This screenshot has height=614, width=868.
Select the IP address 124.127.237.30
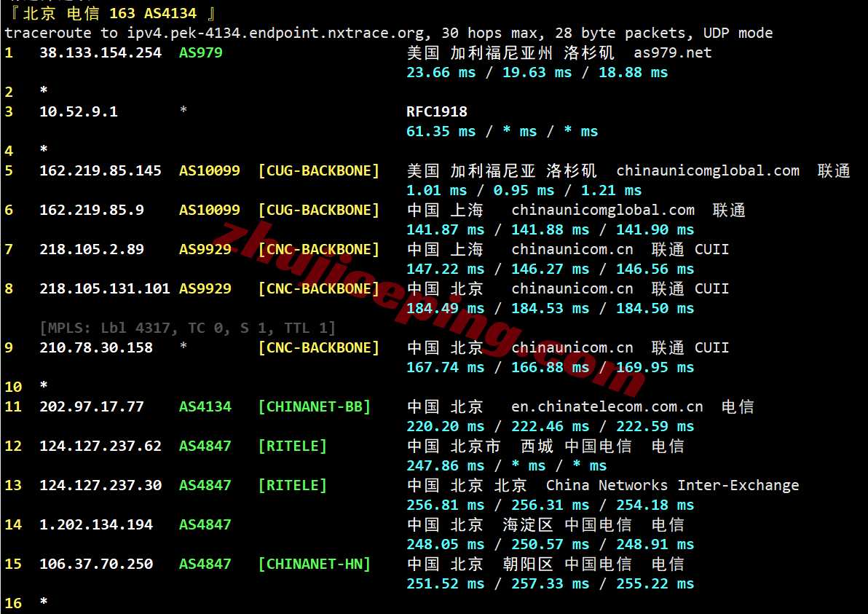100,485
